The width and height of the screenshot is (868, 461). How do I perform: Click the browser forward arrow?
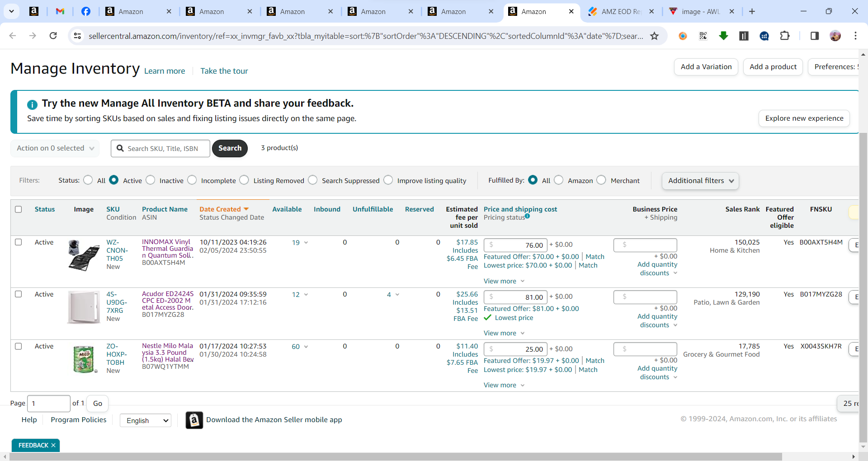(x=33, y=36)
